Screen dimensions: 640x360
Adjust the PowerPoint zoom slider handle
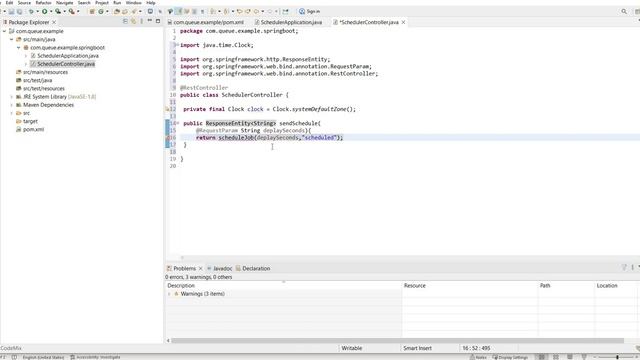pos(617,357)
